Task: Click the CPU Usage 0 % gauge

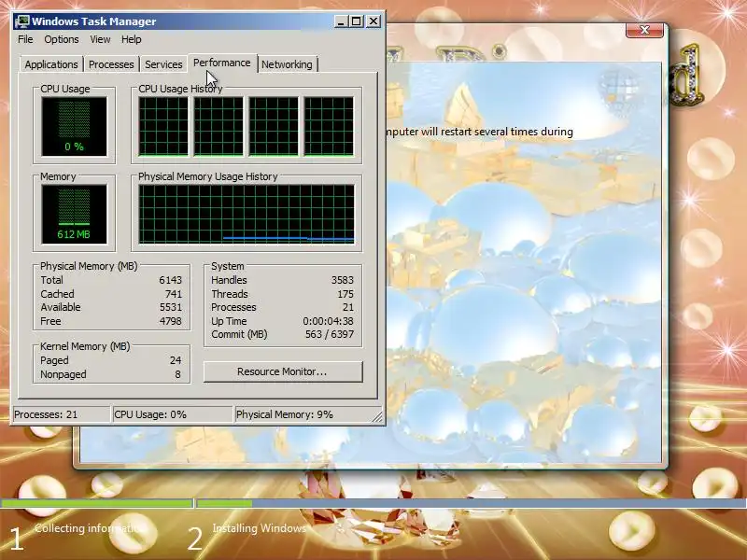Action: 74,126
